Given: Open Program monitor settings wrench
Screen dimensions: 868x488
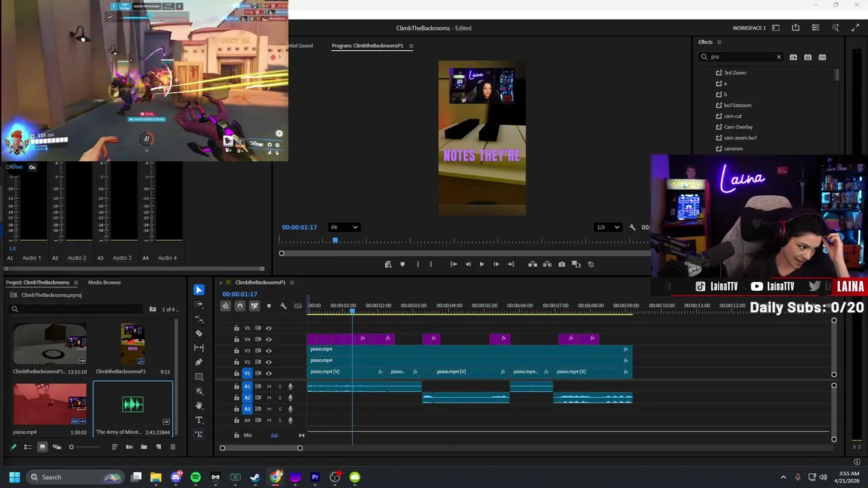Looking at the screenshot, I should coord(632,228).
